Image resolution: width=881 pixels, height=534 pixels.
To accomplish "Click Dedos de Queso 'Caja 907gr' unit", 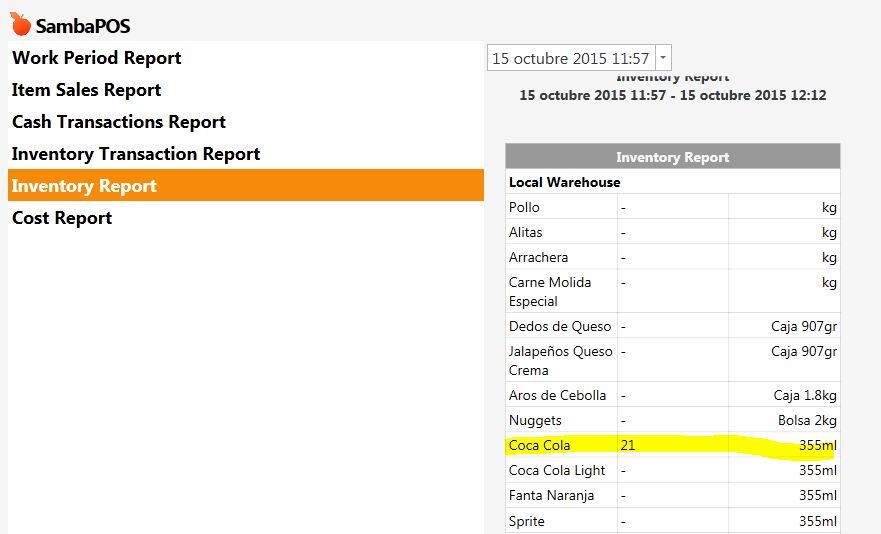I will 804,327.
